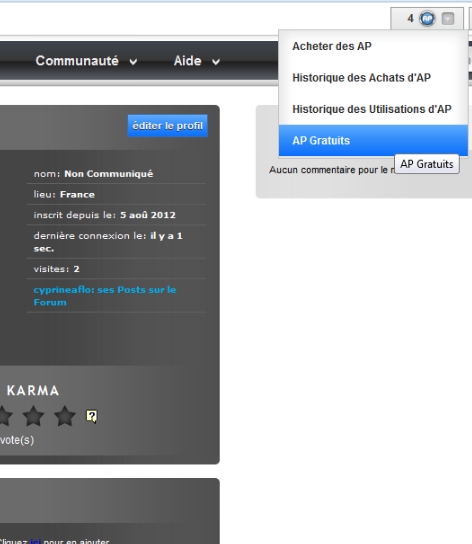Choose Historique des Utilisations d'AP
The height and width of the screenshot is (544, 472).
click(373, 109)
